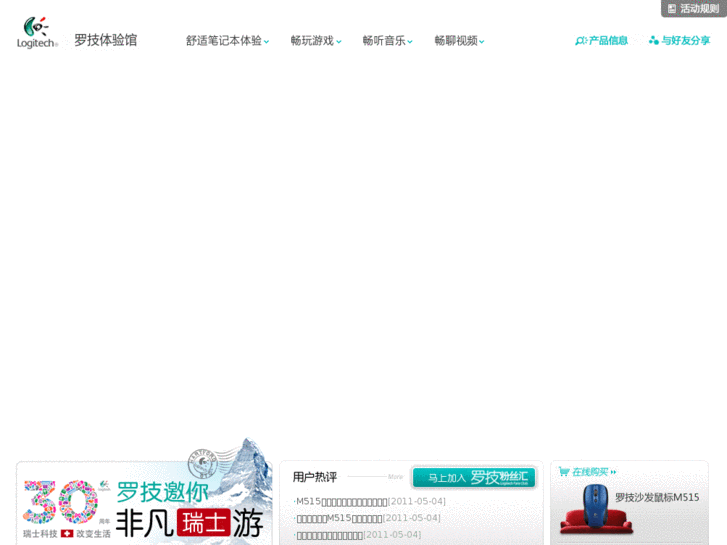Click the share icon beside 与好友分享
The height and width of the screenshot is (545, 727).
coord(654,40)
